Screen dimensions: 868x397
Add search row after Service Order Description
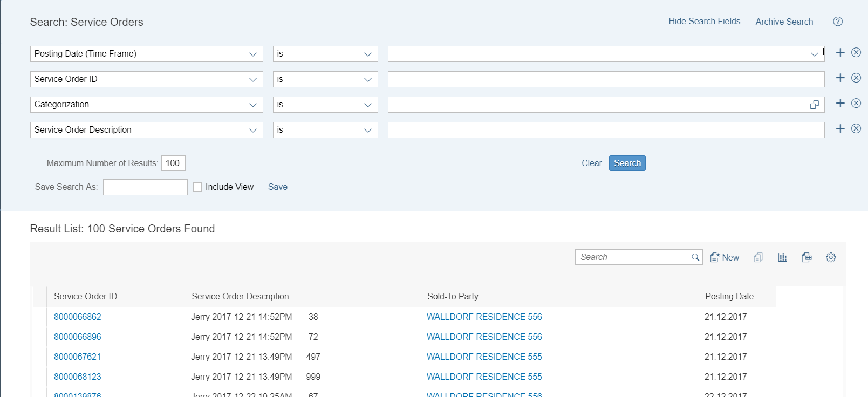(x=840, y=128)
